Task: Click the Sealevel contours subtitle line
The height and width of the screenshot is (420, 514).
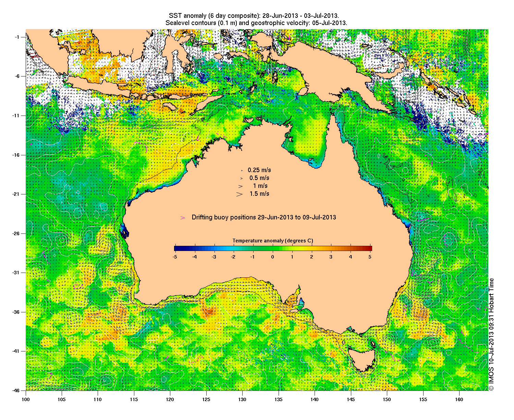Action: pyautogui.click(x=256, y=23)
